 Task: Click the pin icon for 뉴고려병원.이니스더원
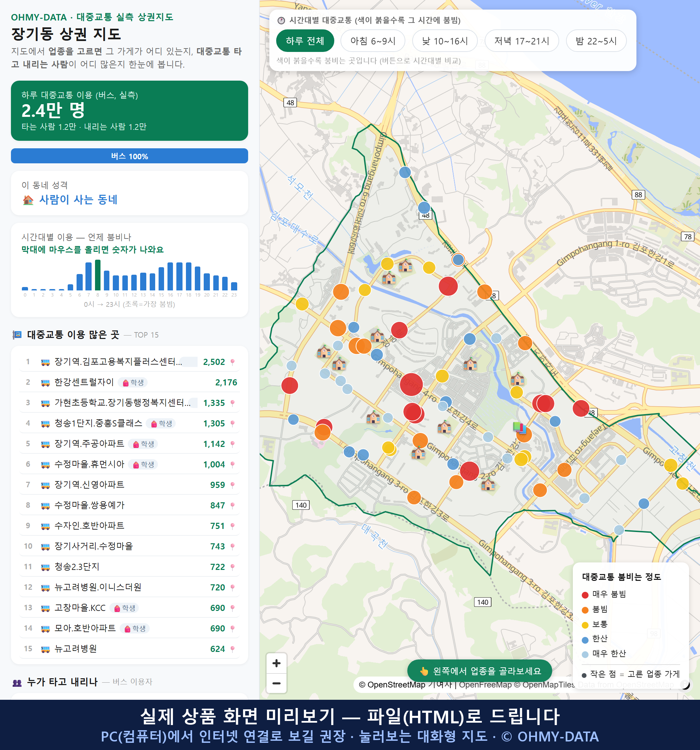tap(232, 587)
